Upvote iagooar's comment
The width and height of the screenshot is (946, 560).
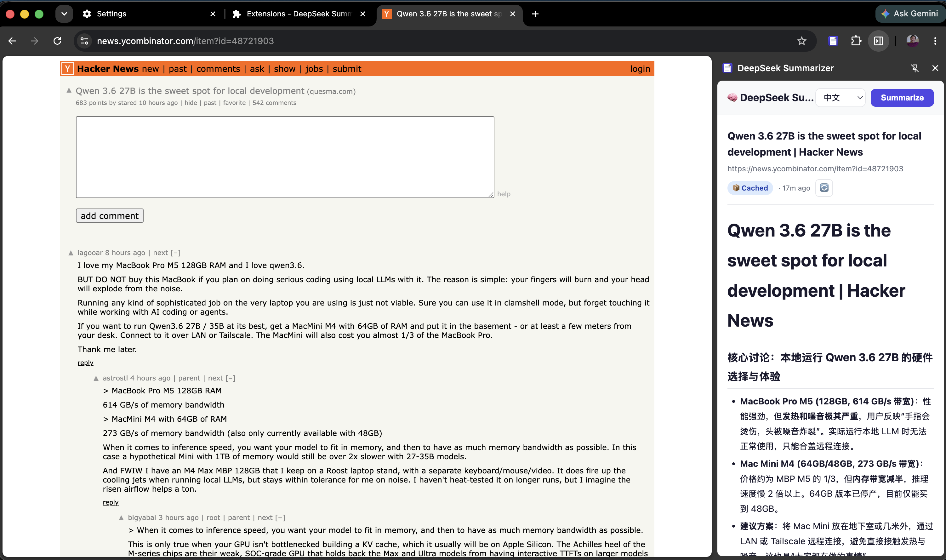[x=71, y=253]
